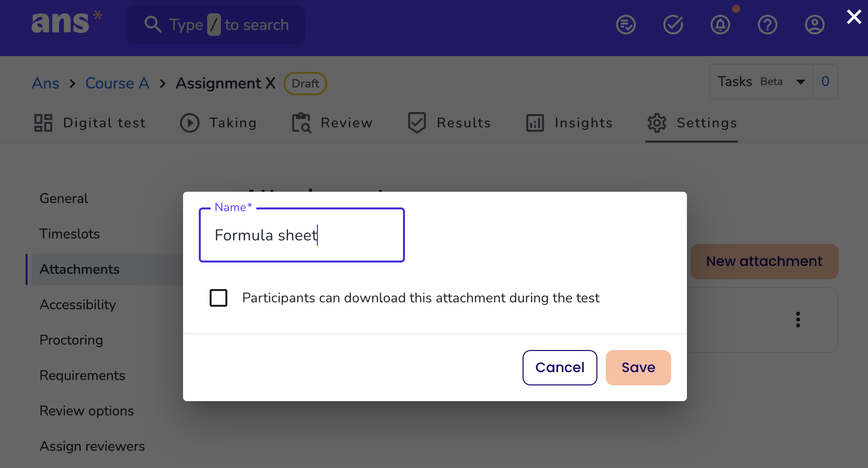
Task: Click the Course A breadcrumb link
Action: [117, 84]
